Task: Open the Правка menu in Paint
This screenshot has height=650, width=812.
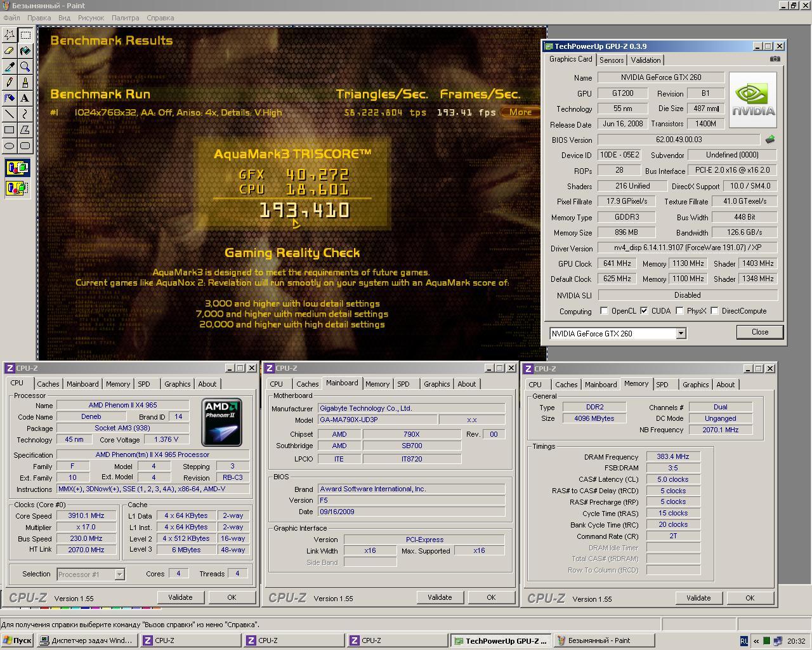Action: (39, 18)
